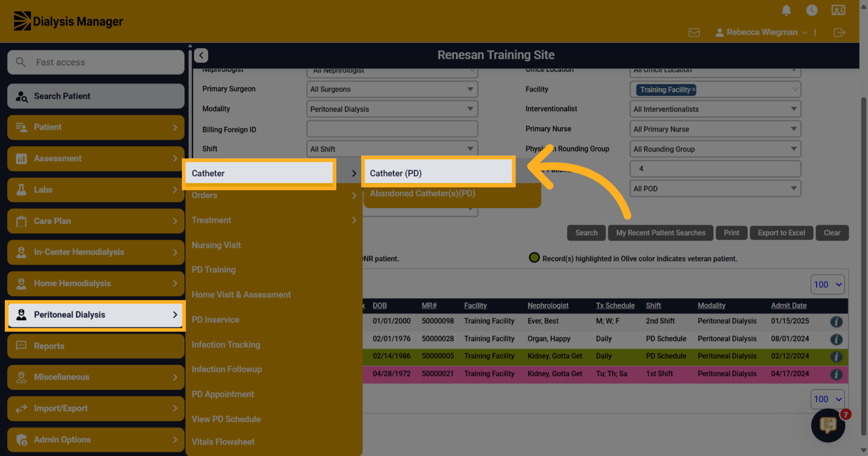Collapse the sidebar with back arrow
This screenshot has width=868, height=456.
pos(201,55)
